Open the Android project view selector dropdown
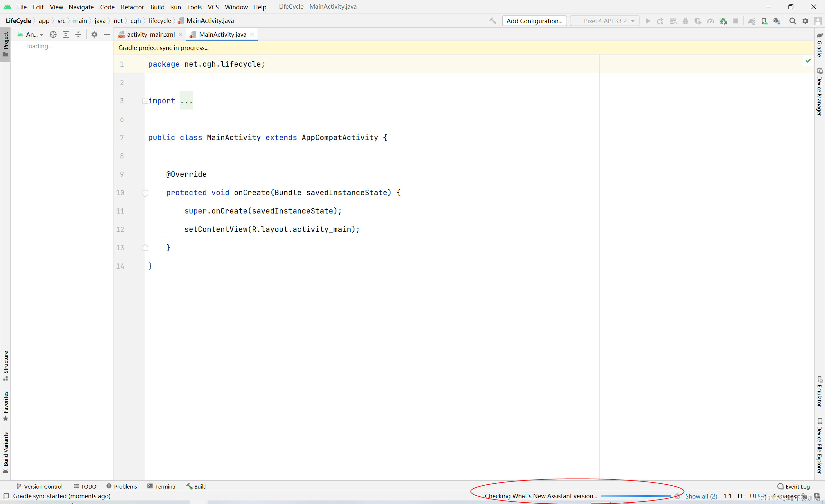Image resolution: width=825 pixels, height=504 pixels. pos(31,34)
